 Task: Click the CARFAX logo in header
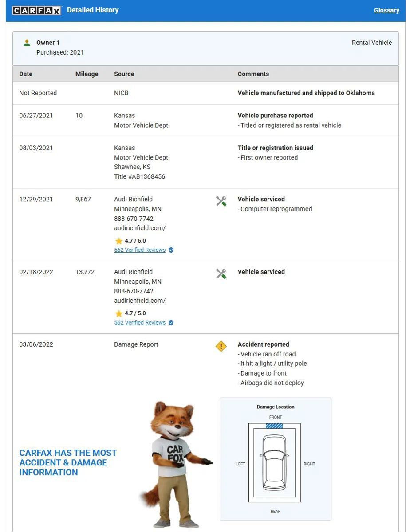click(36, 10)
